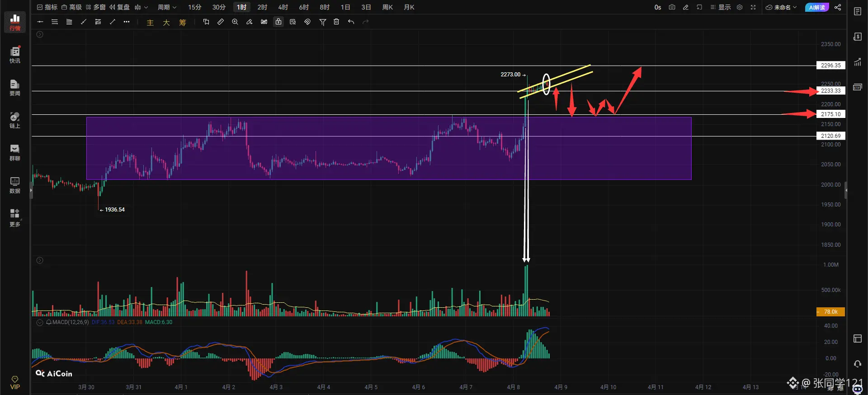Click the MACD(12,26,9) indicator label

(71, 322)
